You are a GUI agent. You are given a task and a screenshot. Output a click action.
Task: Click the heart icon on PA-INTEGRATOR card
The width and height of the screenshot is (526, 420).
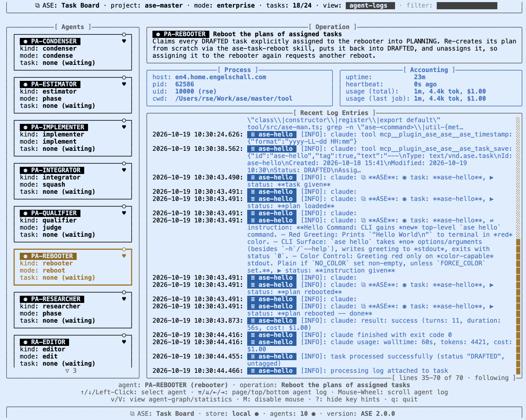pos(124,170)
